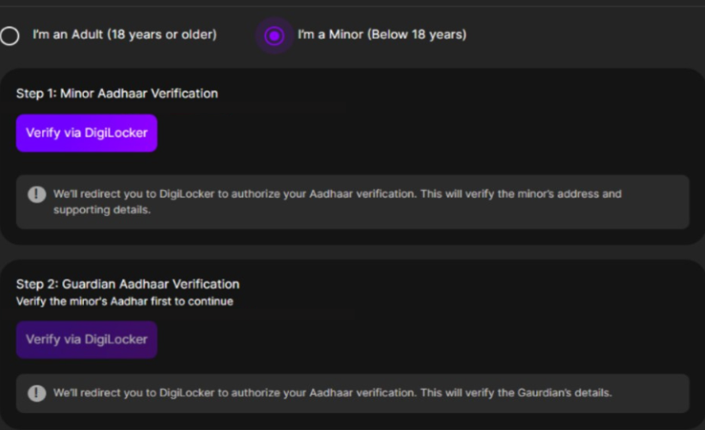This screenshot has height=430, width=705.
Task: Select the "I'm a Minor" radio button
Action: [274, 36]
